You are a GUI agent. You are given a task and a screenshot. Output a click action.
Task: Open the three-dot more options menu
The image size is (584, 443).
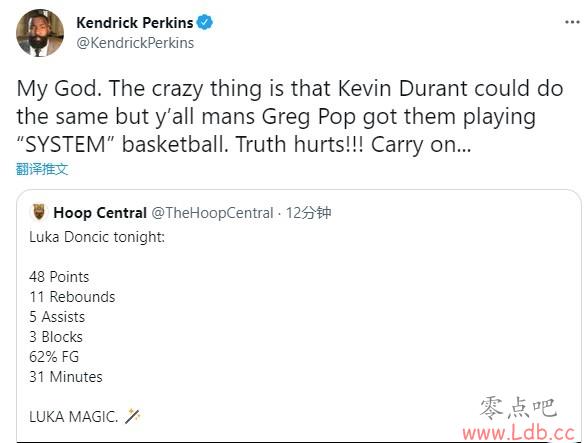coord(572,22)
